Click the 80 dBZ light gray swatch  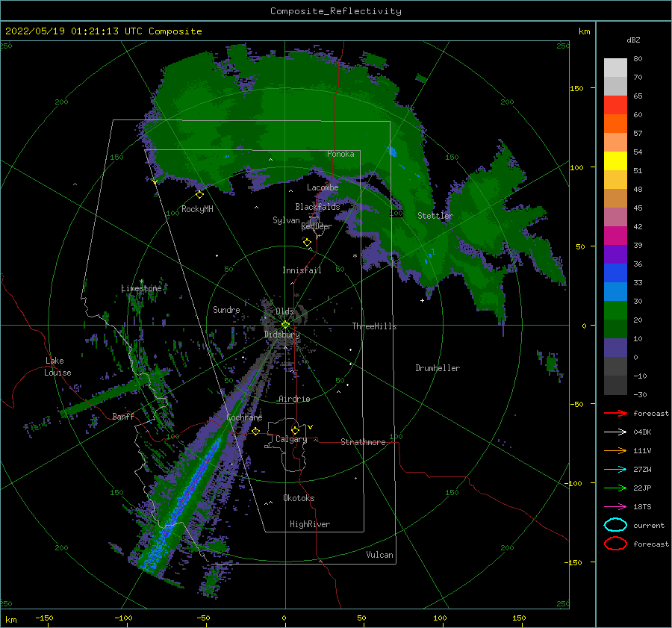[615, 67]
